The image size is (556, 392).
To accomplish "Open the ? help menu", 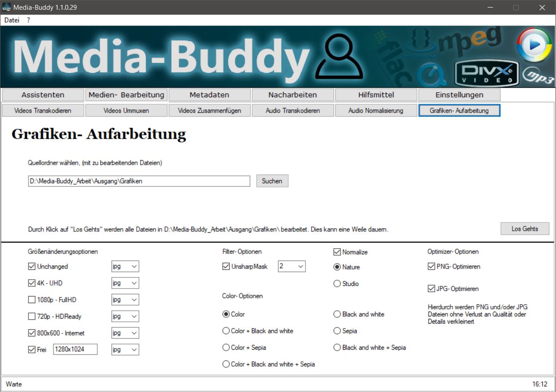I will point(28,20).
